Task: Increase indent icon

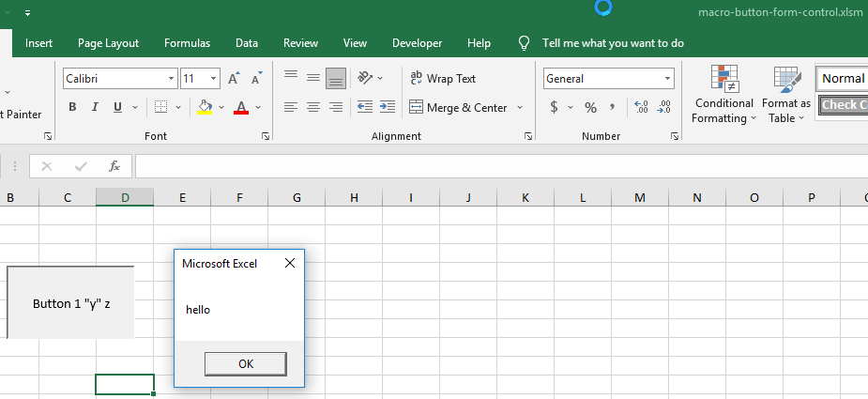Action: click(388, 107)
